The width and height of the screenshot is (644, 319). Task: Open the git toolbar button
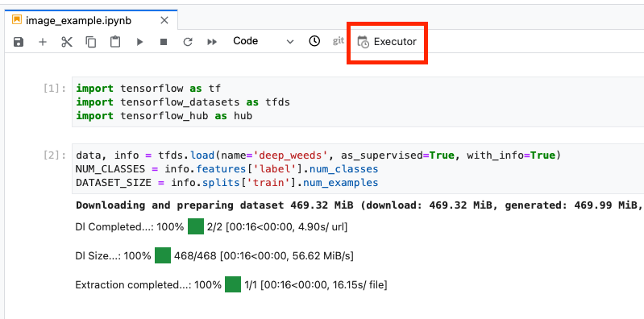[338, 41]
